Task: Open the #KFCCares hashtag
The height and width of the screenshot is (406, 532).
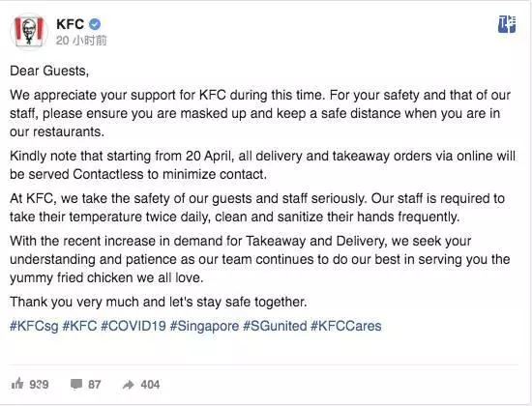Action: click(x=346, y=326)
